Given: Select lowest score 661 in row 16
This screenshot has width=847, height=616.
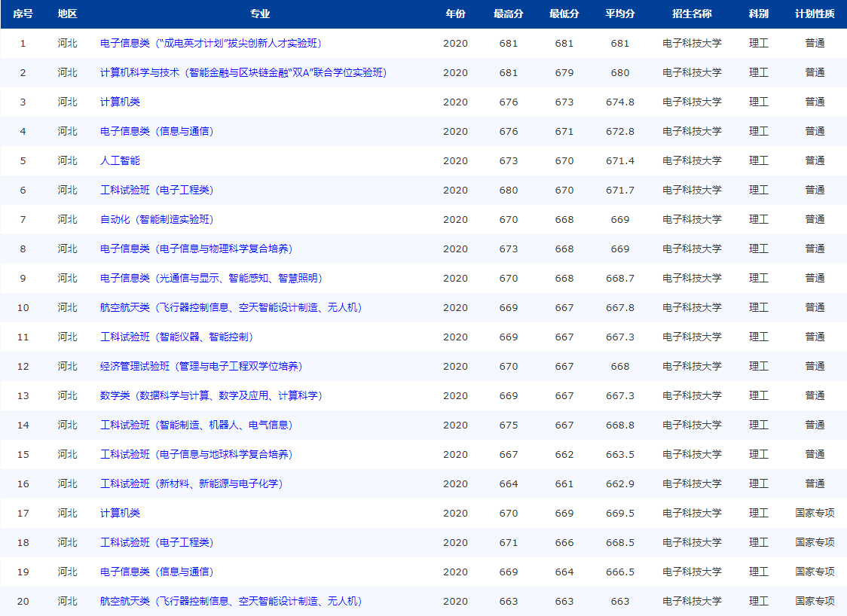Looking at the screenshot, I should [x=564, y=483].
